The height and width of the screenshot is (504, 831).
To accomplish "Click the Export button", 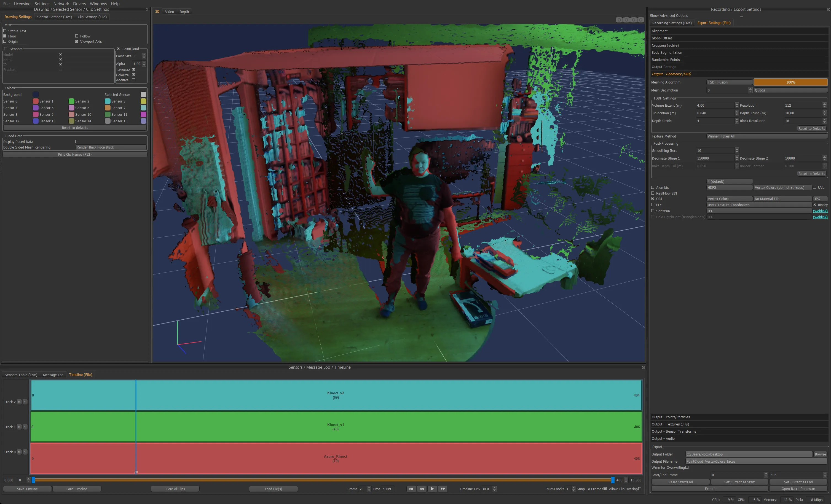I will [710, 489].
